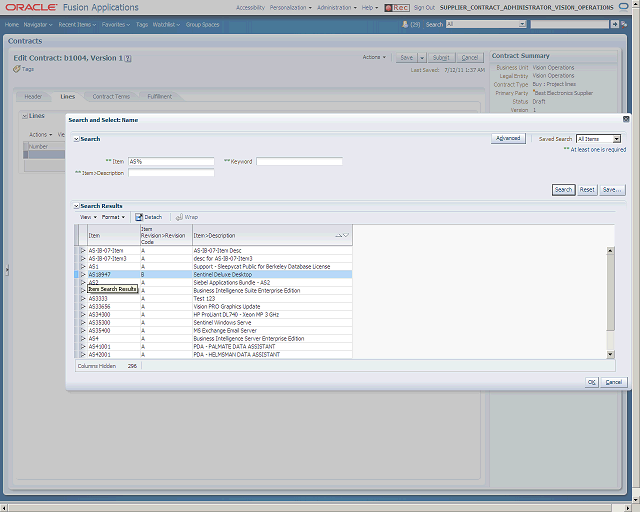
Task: Switch to the Header tab
Action: tap(33, 97)
